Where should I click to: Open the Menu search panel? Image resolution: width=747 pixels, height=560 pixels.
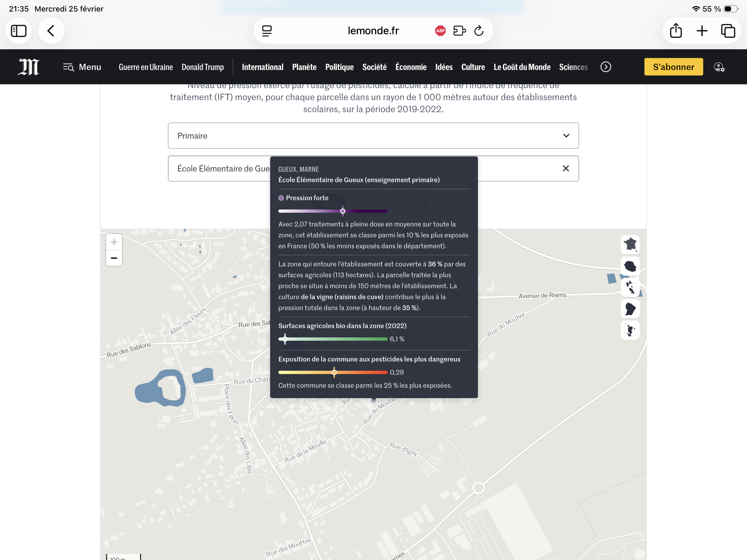coord(82,67)
